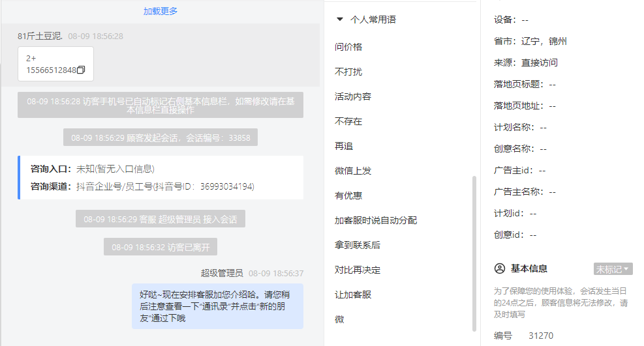Viewport: 644px width, 346px height.
Task: Click the 落地页标题 field
Action: [525, 84]
